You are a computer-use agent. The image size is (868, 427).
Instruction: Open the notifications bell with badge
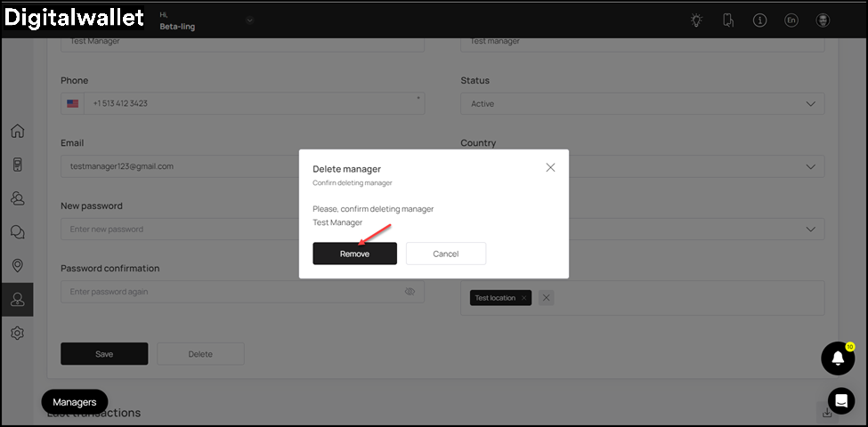tap(838, 359)
